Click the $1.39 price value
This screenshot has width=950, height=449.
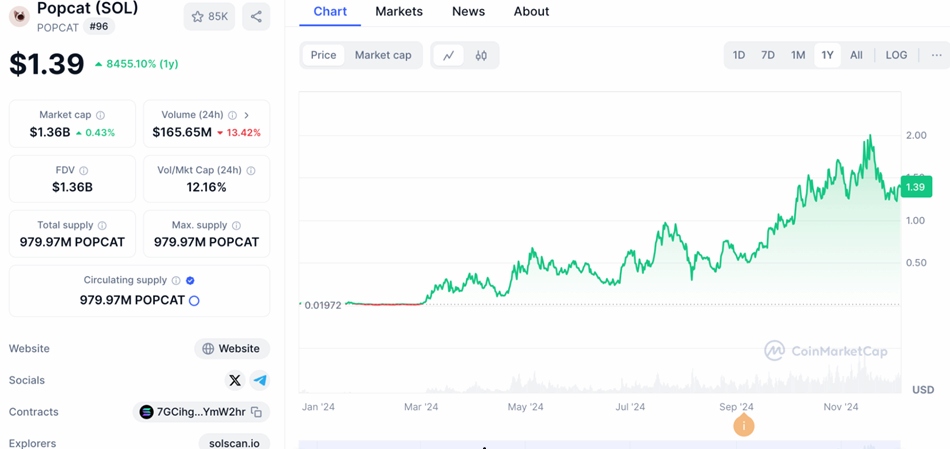click(47, 64)
